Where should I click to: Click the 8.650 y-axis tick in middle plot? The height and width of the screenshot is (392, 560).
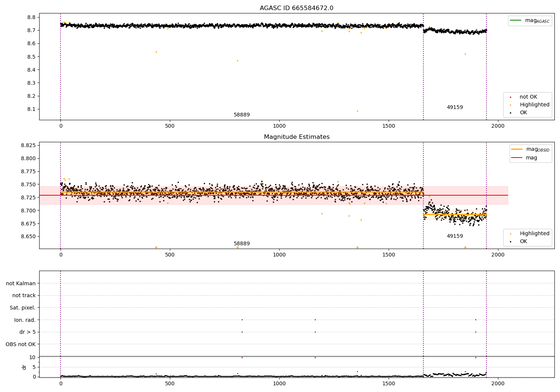point(28,237)
